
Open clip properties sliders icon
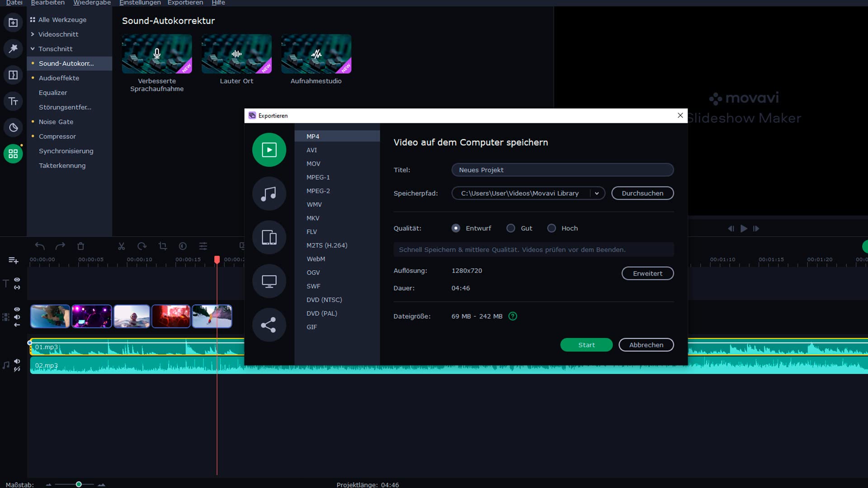203,246
